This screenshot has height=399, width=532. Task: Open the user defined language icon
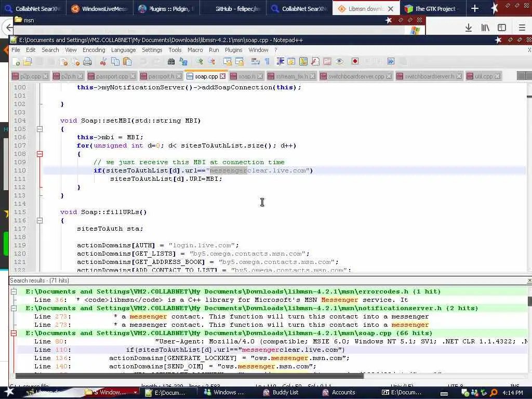coord(291,61)
